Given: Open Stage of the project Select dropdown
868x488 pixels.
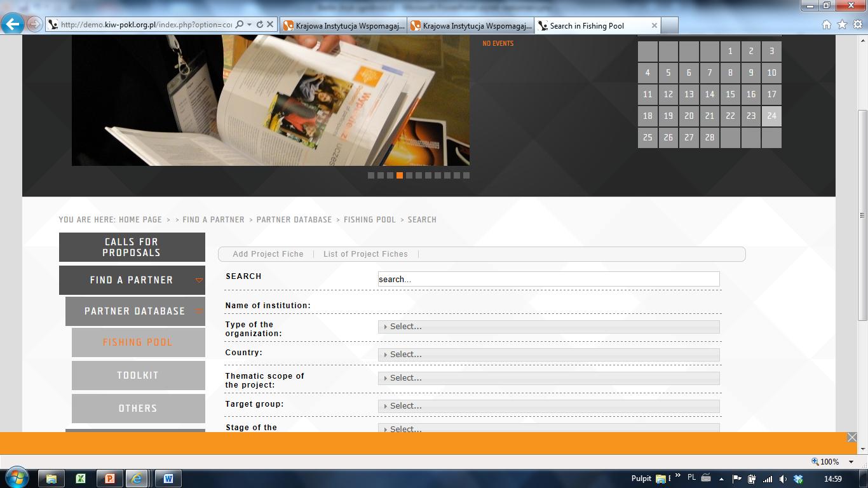Looking at the screenshot, I should point(548,428).
